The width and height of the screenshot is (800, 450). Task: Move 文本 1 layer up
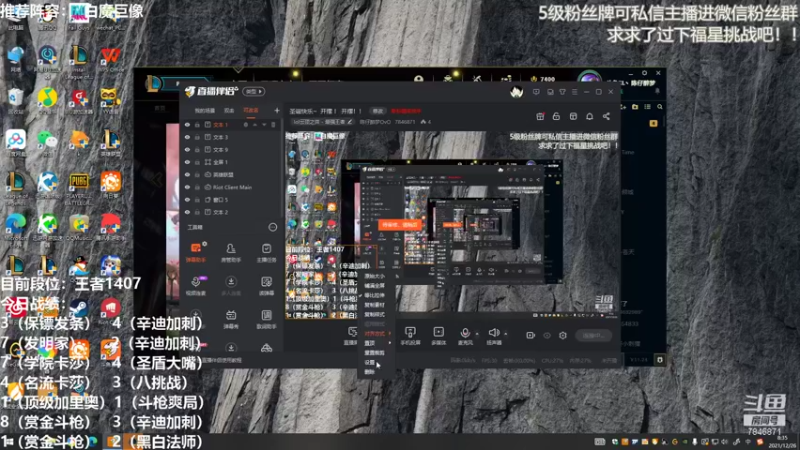255,124
